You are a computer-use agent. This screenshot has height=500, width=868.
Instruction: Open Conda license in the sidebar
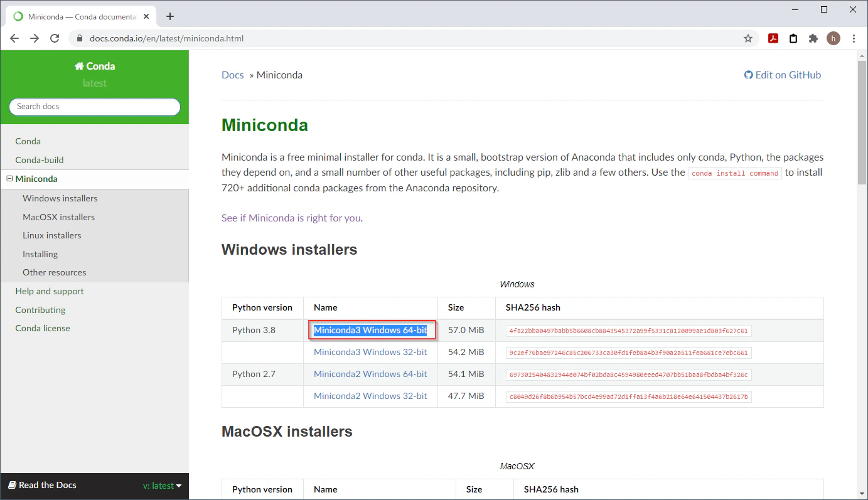point(43,328)
